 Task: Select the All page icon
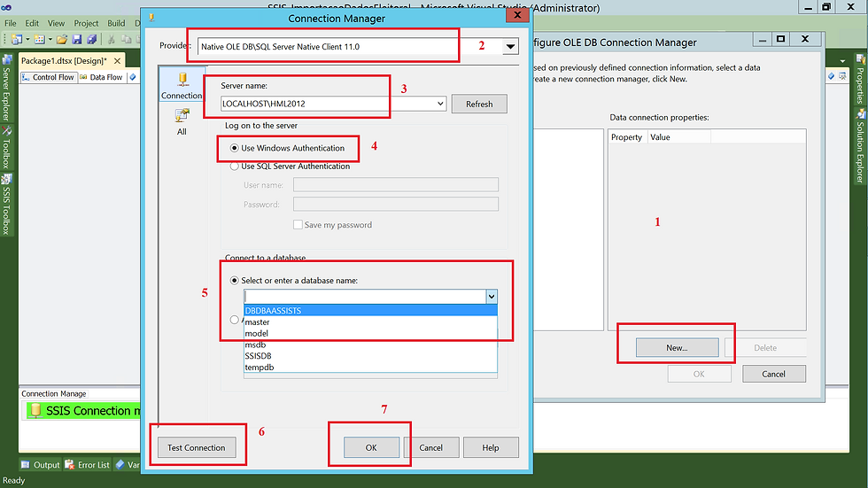coord(182,121)
